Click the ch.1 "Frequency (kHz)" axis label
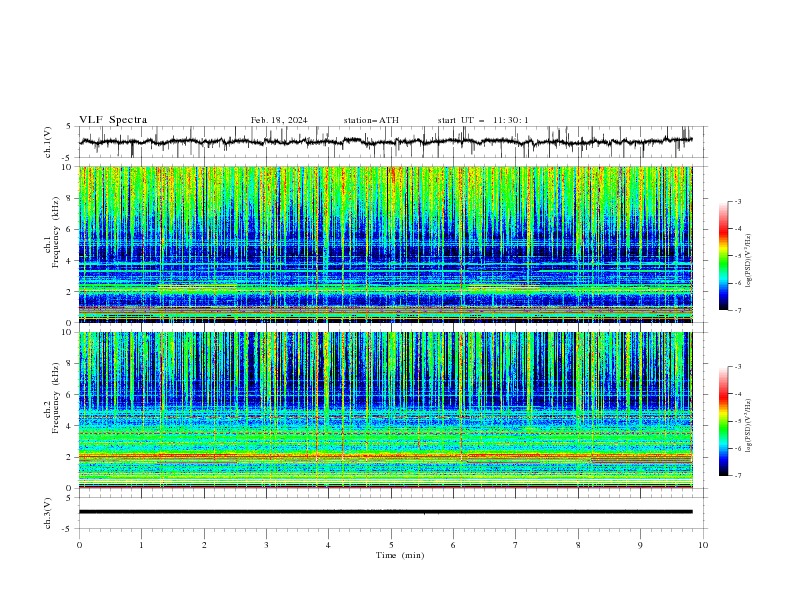The image size is (792, 612). point(56,232)
